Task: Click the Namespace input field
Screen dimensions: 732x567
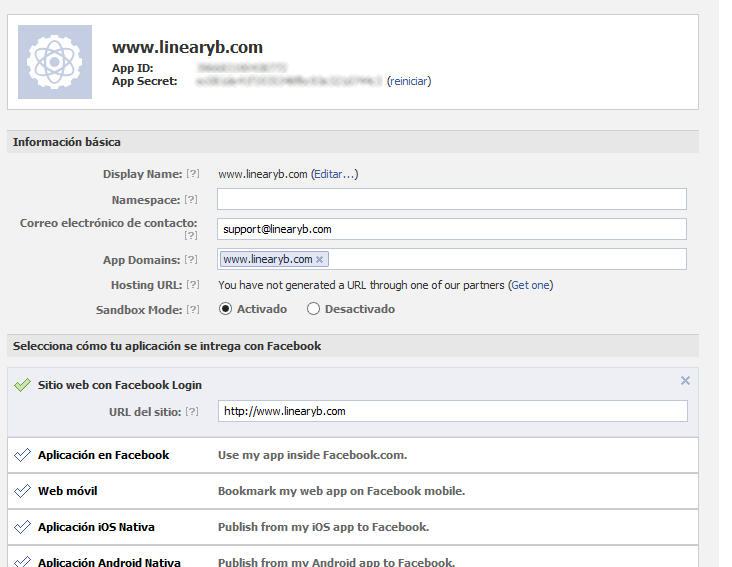Action: pyautogui.click(x=451, y=199)
